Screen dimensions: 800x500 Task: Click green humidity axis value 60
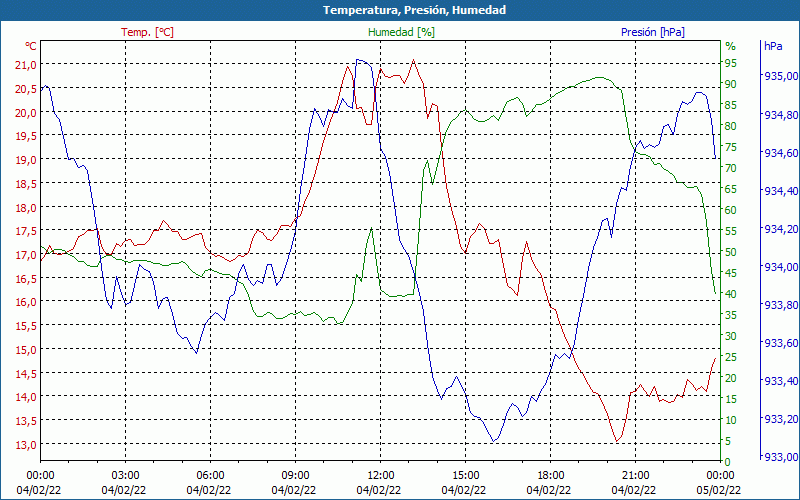[731, 210]
